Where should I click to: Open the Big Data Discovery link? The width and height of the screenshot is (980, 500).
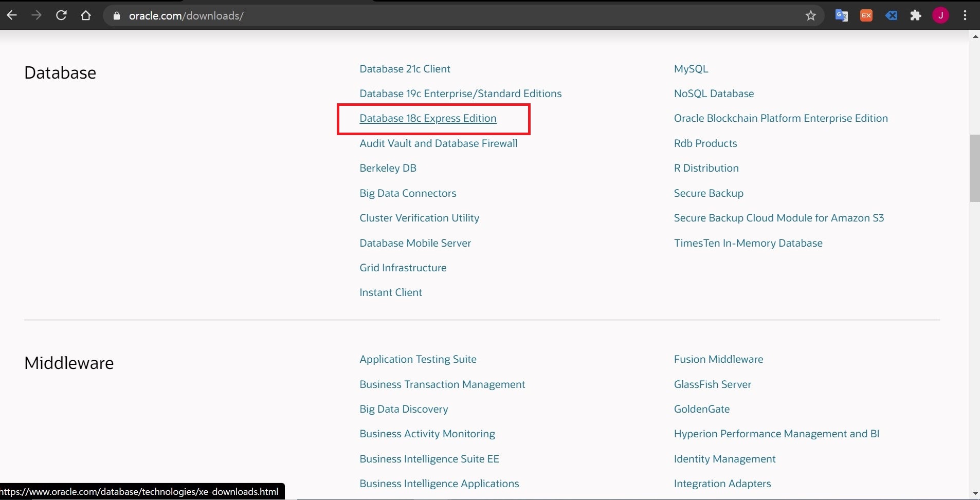click(x=404, y=409)
